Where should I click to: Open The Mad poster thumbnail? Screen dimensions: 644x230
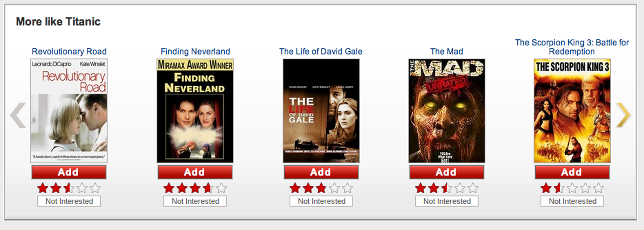447,111
